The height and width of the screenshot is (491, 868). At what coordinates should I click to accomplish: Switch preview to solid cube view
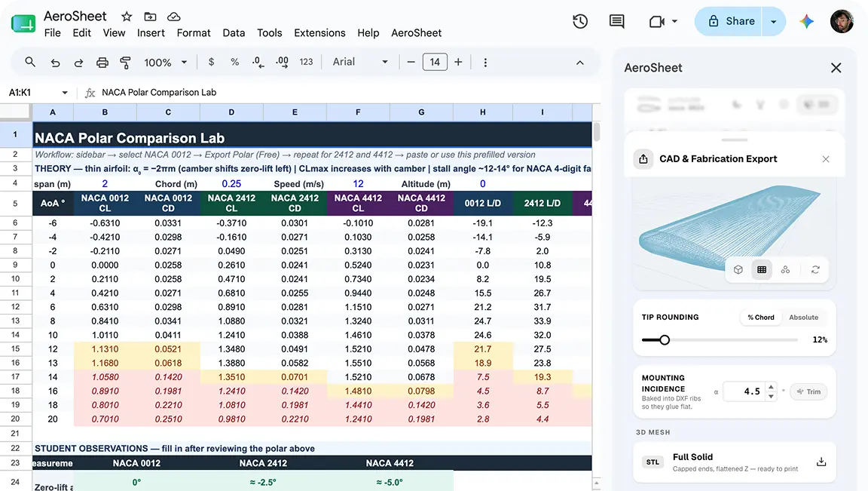click(738, 269)
